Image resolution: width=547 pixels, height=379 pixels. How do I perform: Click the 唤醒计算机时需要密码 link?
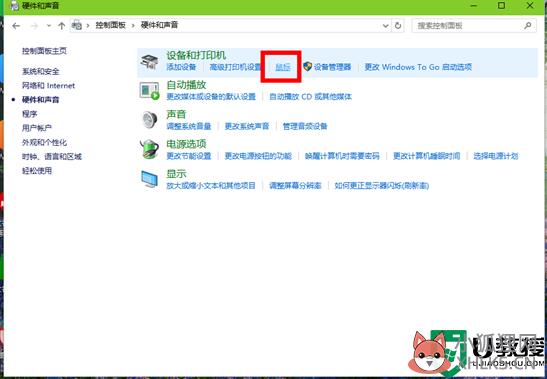click(342, 156)
